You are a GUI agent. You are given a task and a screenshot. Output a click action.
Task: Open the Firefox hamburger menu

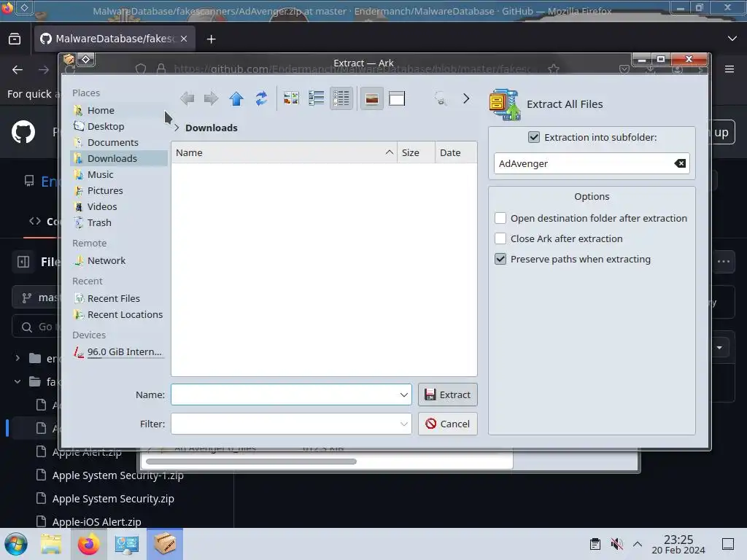[x=729, y=69]
